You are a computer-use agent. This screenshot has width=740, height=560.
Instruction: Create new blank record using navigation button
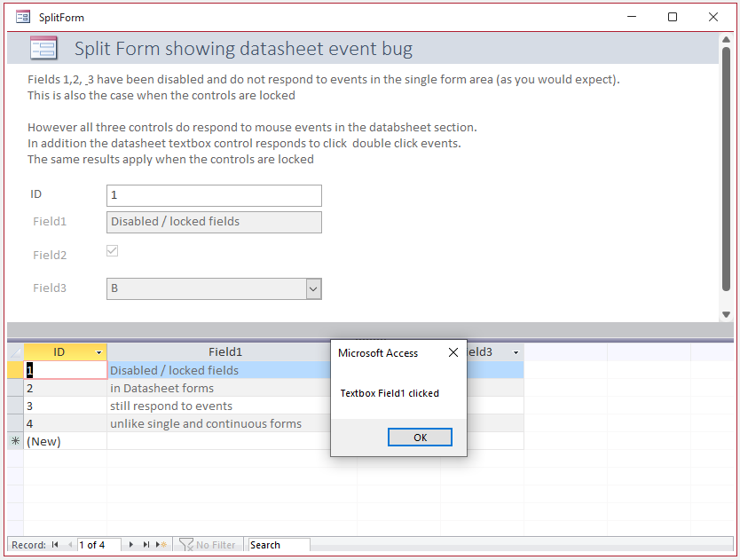point(161,544)
